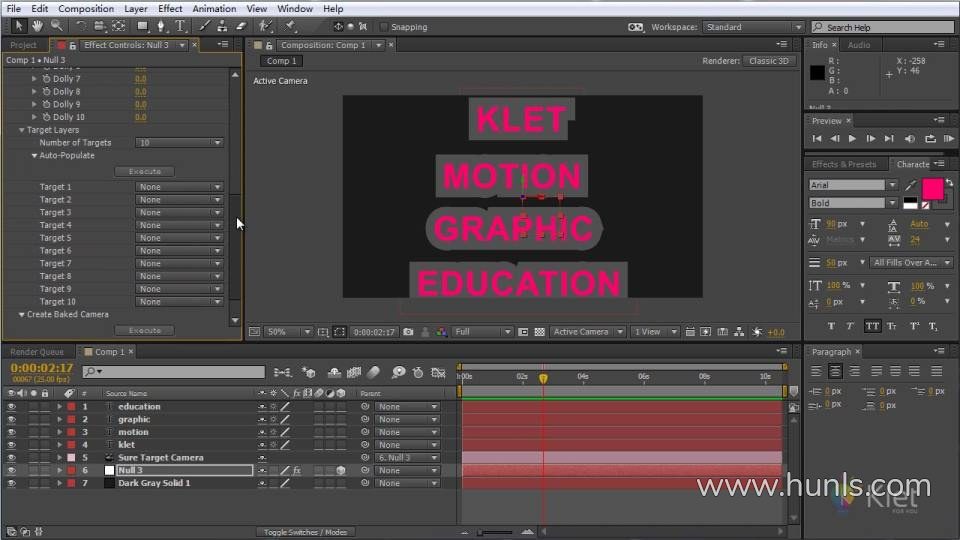
Task: Click Execute under Auto-Populate
Action: point(144,171)
